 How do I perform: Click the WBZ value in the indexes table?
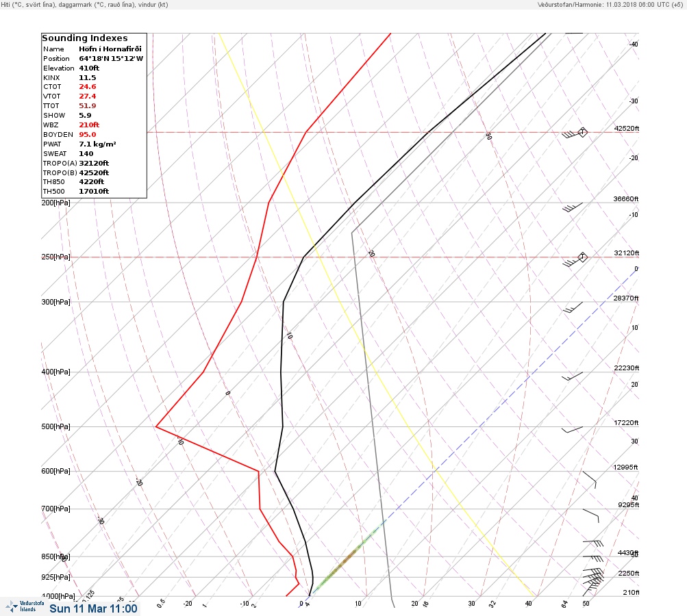coord(89,125)
